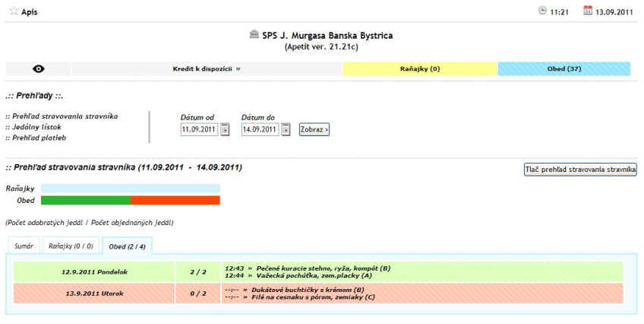Toggle the eye visibility icon
The height and width of the screenshot is (324, 644).
(x=39, y=69)
